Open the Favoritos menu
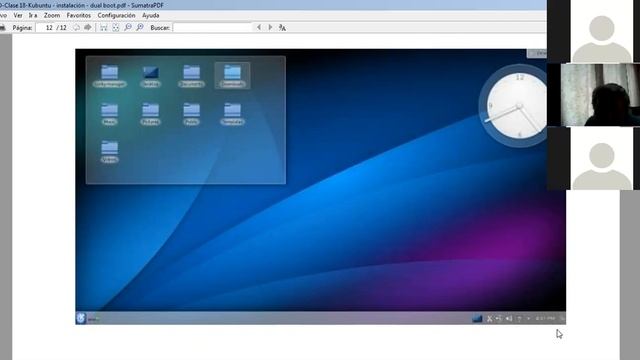640x360 pixels. pos(79,15)
